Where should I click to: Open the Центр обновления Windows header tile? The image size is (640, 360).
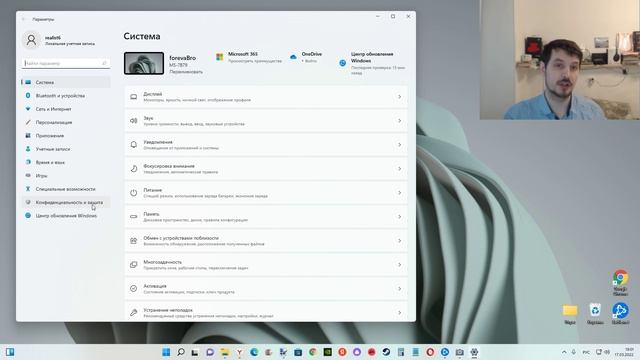[x=372, y=63]
